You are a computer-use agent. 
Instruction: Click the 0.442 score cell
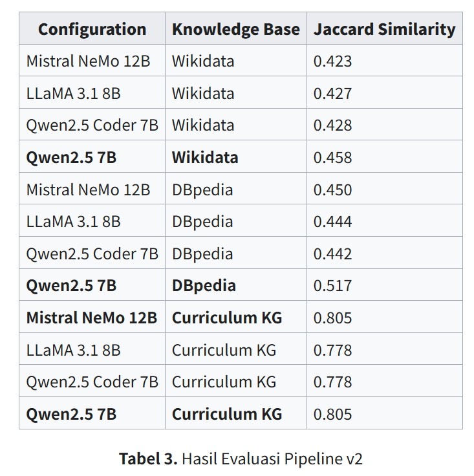(x=332, y=254)
